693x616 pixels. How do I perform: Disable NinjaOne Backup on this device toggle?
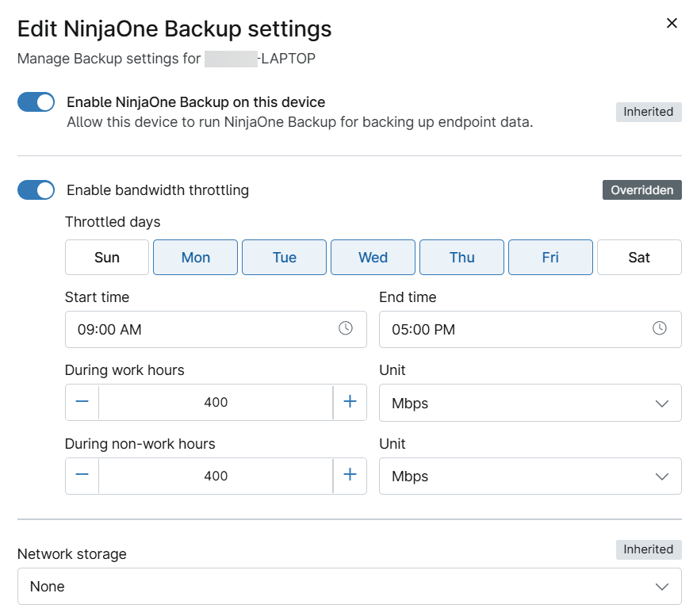click(36, 102)
